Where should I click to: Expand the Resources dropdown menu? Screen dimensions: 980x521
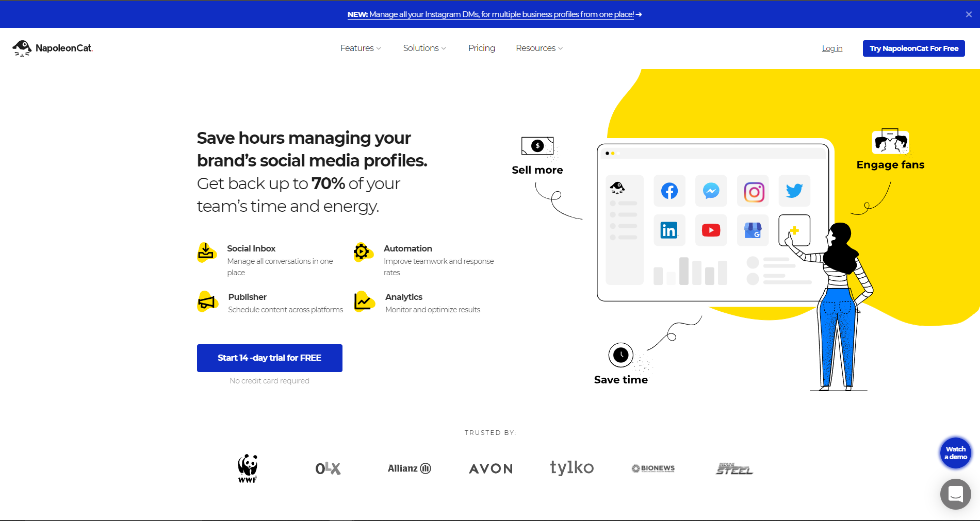(539, 48)
